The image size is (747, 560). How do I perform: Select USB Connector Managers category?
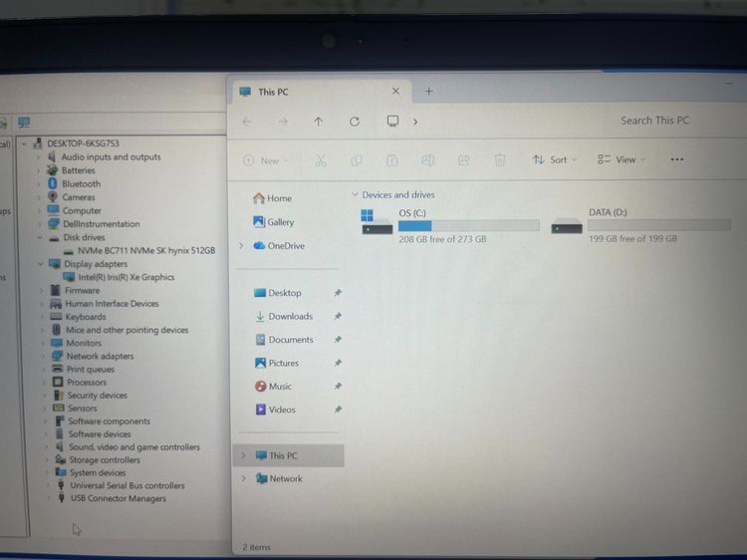tap(119, 498)
